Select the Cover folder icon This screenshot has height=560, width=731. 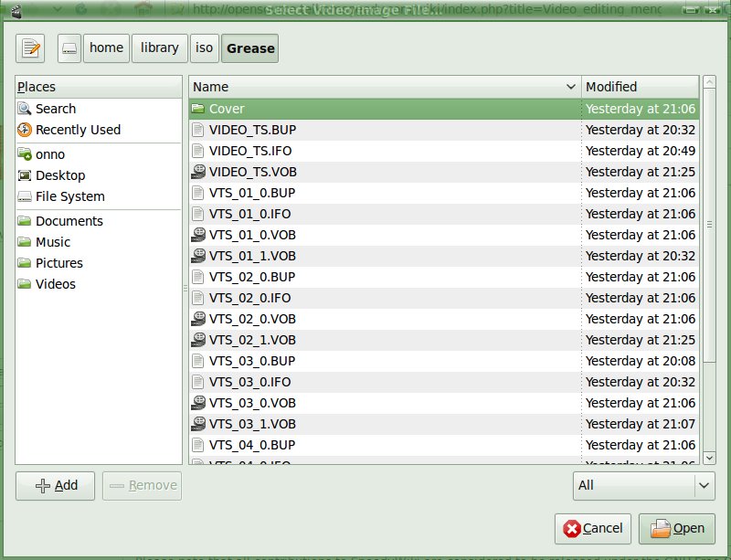(x=198, y=109)
